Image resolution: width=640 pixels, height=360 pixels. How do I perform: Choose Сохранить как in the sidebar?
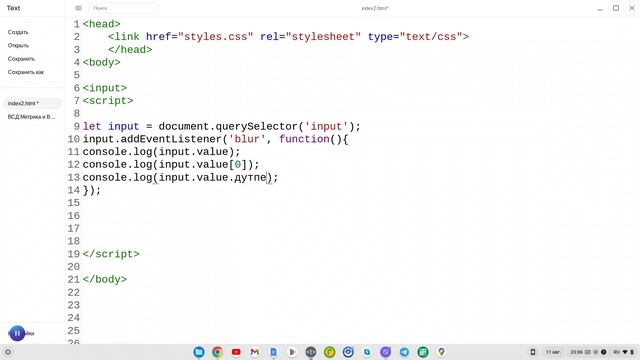click(26, 72)
